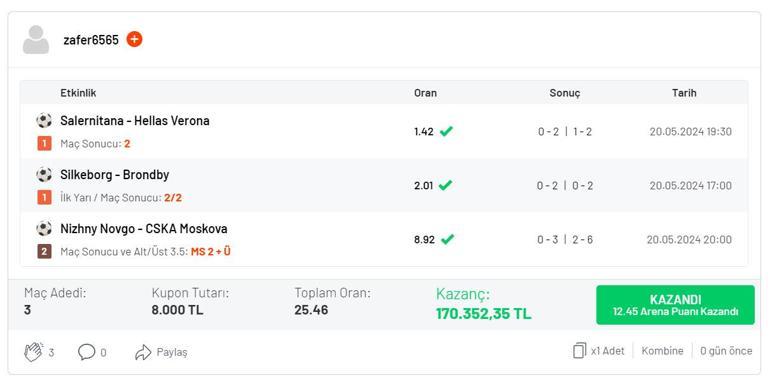Open comments via speech bubble icon
This screenshot has width=770, height=385.
tap(86, 352)
